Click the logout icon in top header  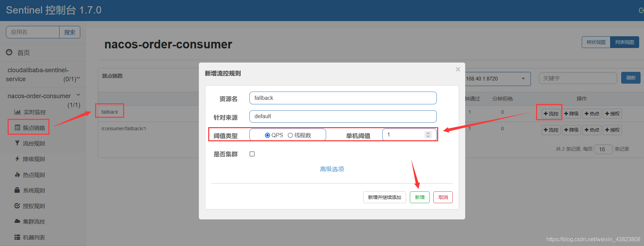pos(641,10)
